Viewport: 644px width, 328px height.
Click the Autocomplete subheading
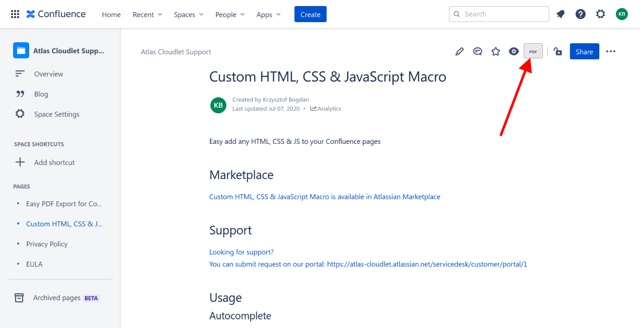240,316
